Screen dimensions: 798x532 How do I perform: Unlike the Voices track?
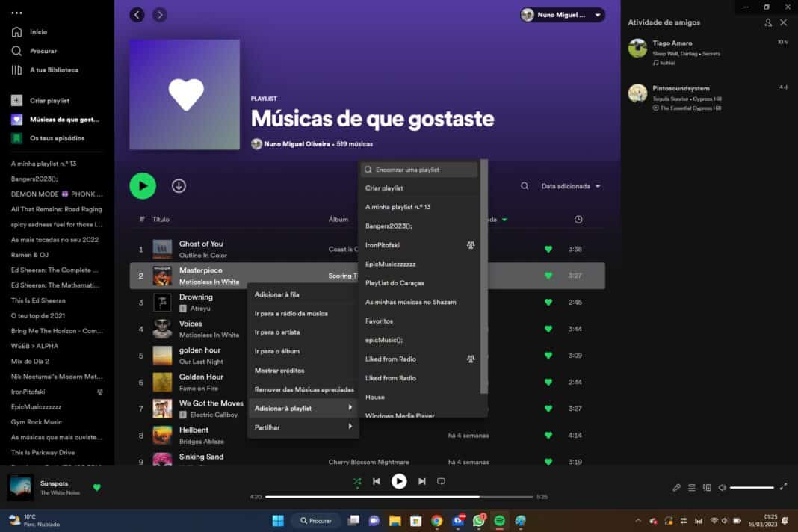click(548, 329)
